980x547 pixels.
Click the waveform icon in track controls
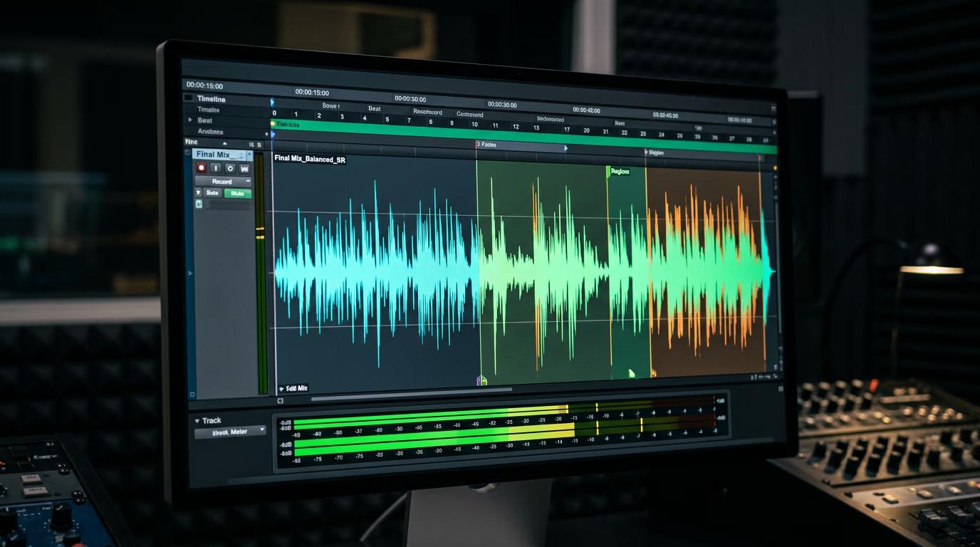click(244, 169)
